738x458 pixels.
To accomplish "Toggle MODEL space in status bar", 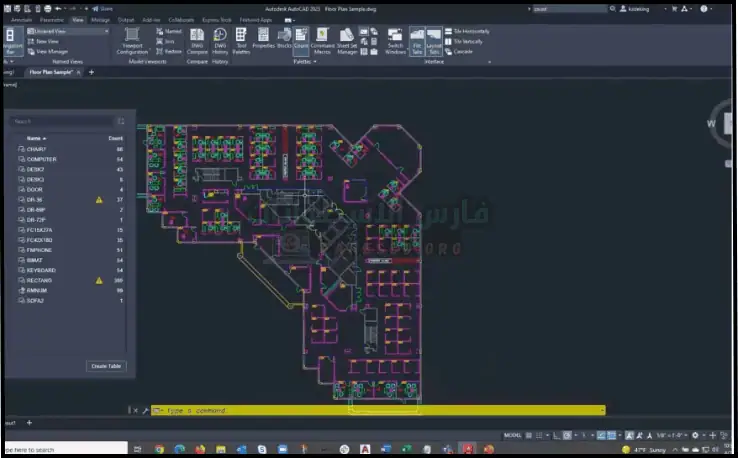I will 512,435.
